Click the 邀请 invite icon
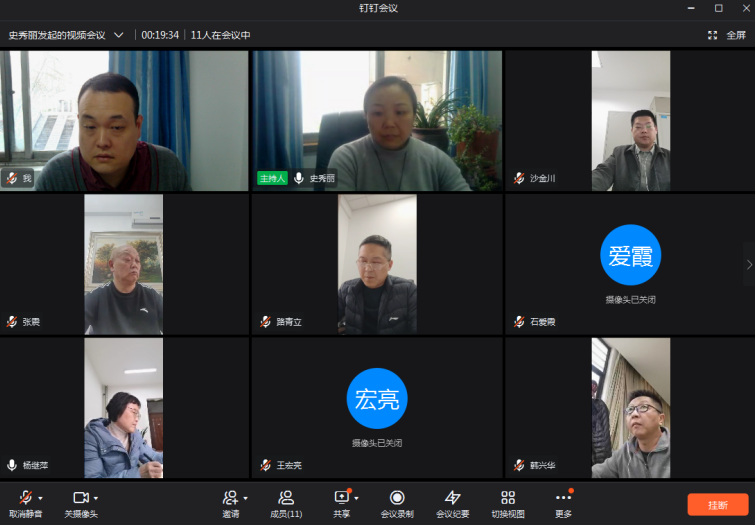Viewport: 755px width, 525px height. tap(230, 498)
